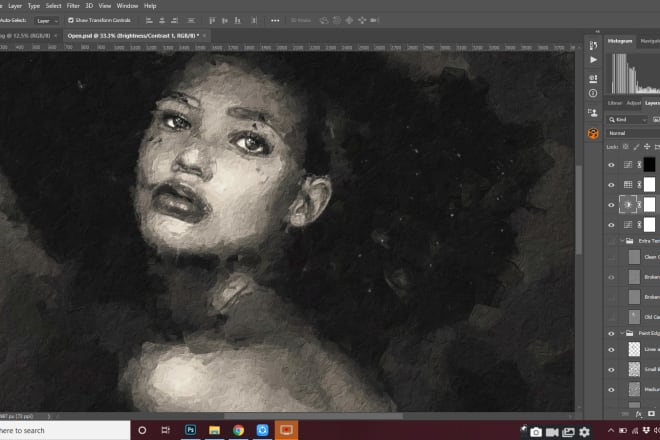Open Task View on the taskbar
This screenshot has height=440, width=660.
pyautogui.click(x=166, y=430)
